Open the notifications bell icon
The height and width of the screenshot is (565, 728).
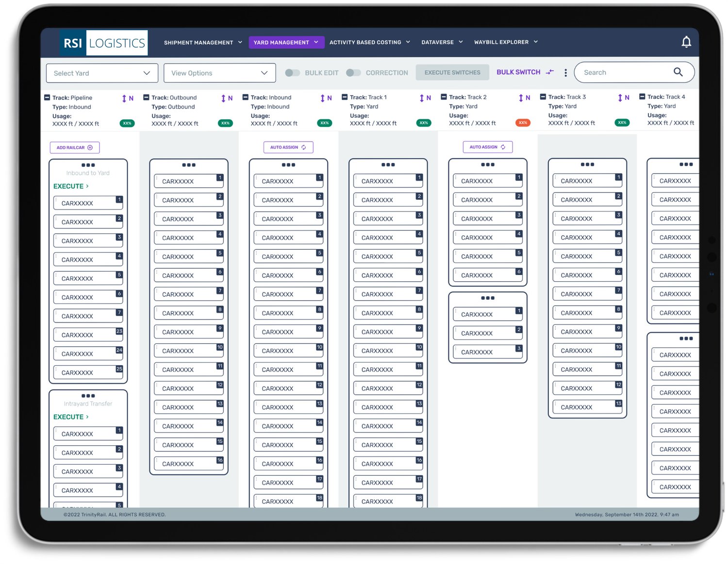pyautogui.click(x=686, y=42)
